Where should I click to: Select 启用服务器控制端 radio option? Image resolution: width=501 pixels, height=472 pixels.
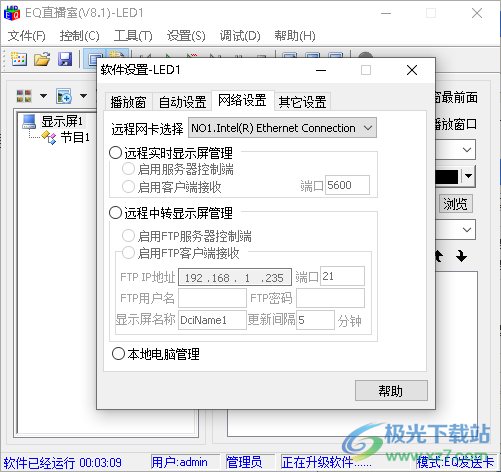[x=128, y=169]
